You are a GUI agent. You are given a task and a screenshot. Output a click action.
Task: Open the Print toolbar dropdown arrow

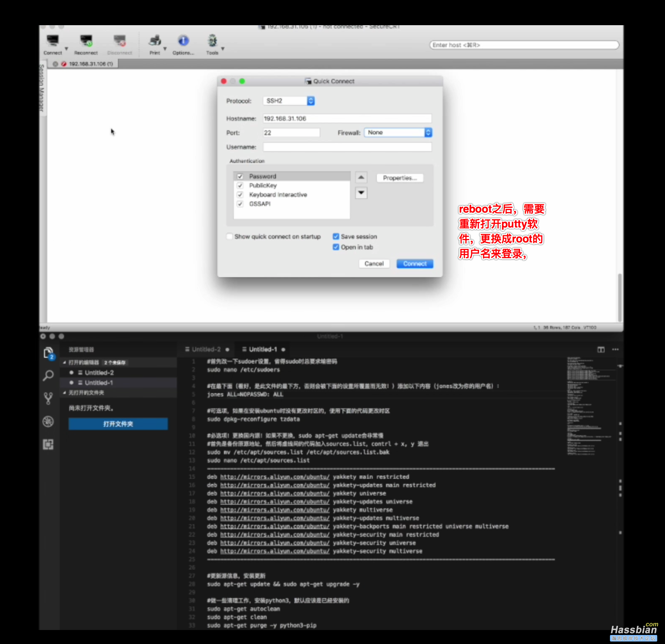tap(165, 49)
